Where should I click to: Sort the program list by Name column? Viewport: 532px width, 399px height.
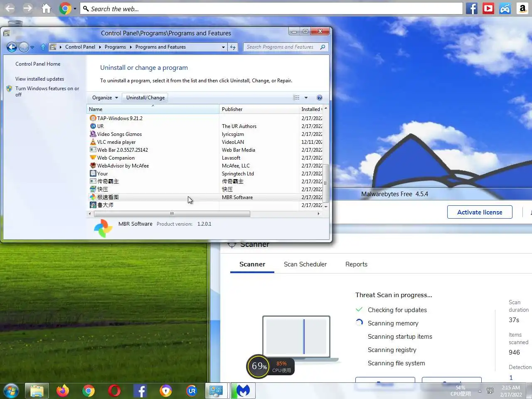pos(153,109)
